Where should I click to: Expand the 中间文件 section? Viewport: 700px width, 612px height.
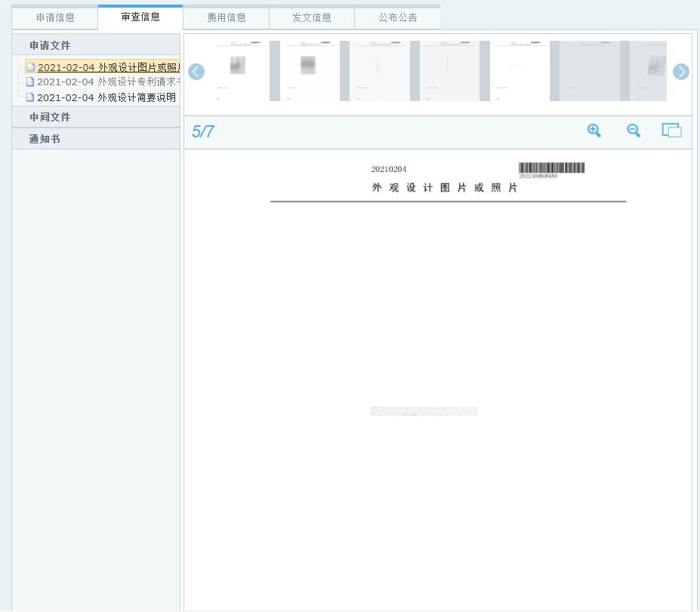[x=50, y=117]
